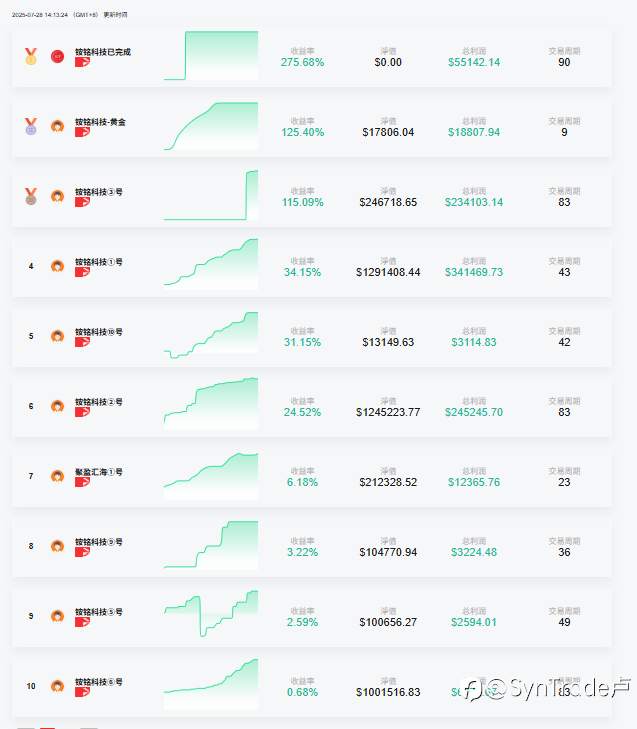Click the $1291408.44 net value figure
This screenshot has height=729, width=637.
[x=388, y=272]
